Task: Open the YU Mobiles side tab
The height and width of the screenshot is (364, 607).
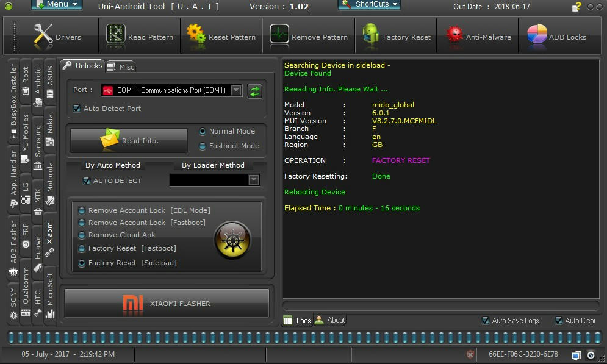Action: [x=26, y=138]
